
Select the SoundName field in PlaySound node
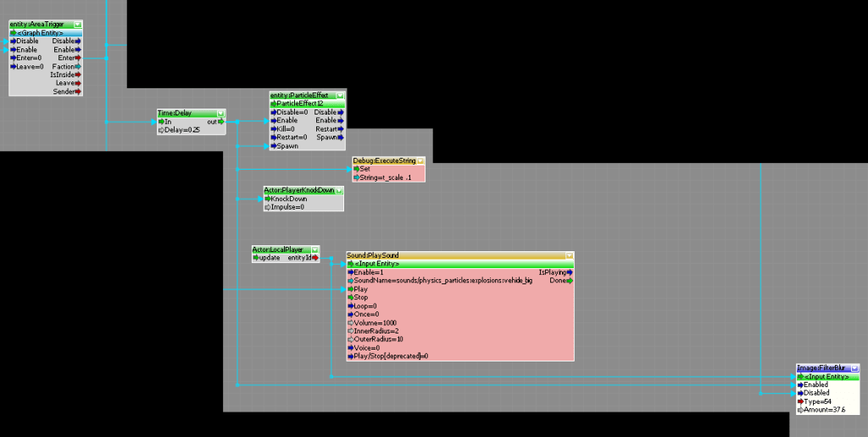(x=441, y=280)
